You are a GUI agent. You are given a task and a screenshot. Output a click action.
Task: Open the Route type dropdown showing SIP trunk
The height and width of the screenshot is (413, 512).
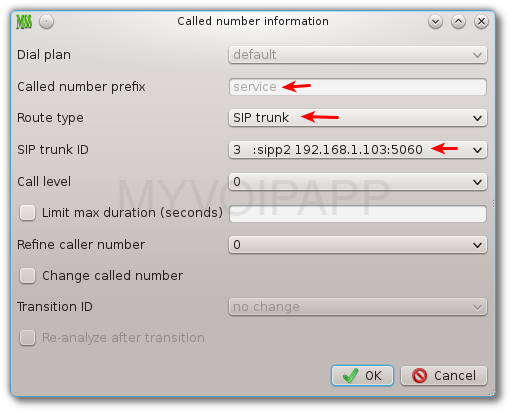358,118
